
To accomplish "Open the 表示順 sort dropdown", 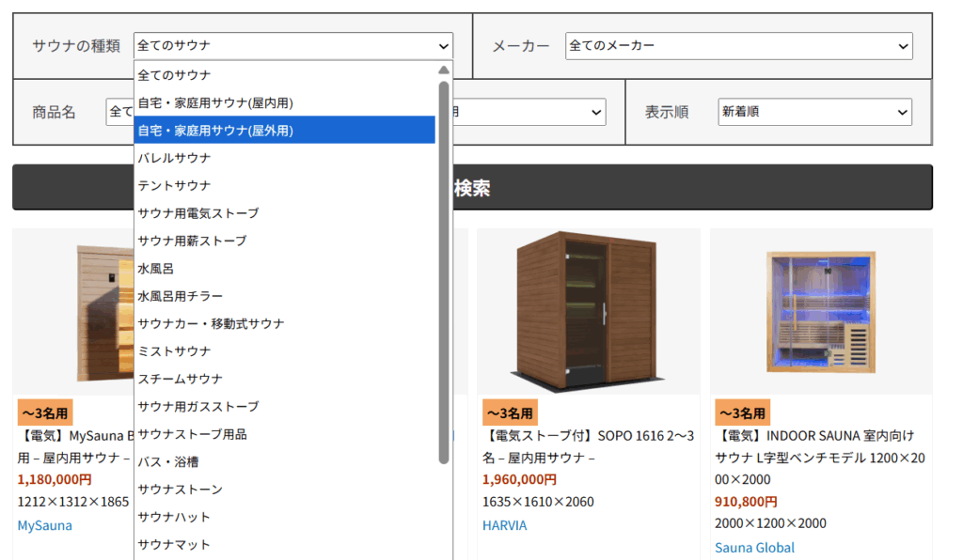I will pyautogui.click(x=814, y=112).
